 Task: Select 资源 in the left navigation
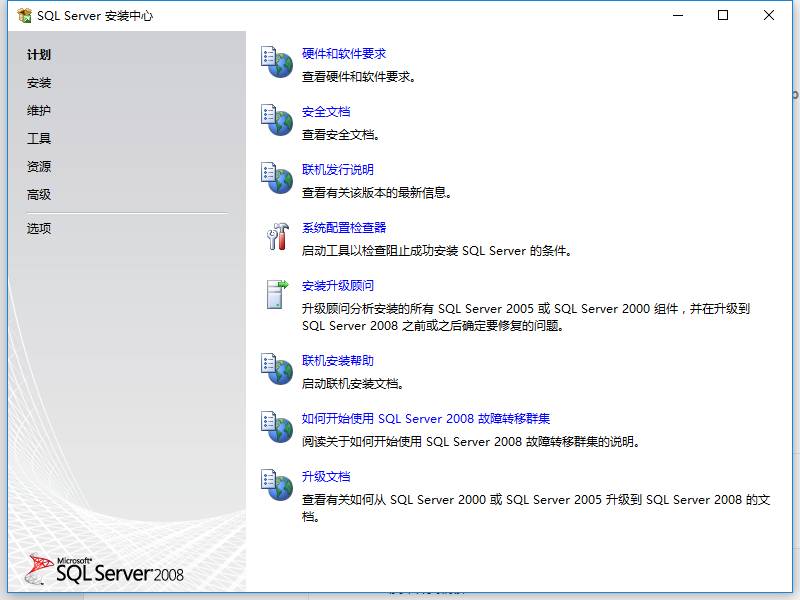pyautogui.click(x=39, y=167)
